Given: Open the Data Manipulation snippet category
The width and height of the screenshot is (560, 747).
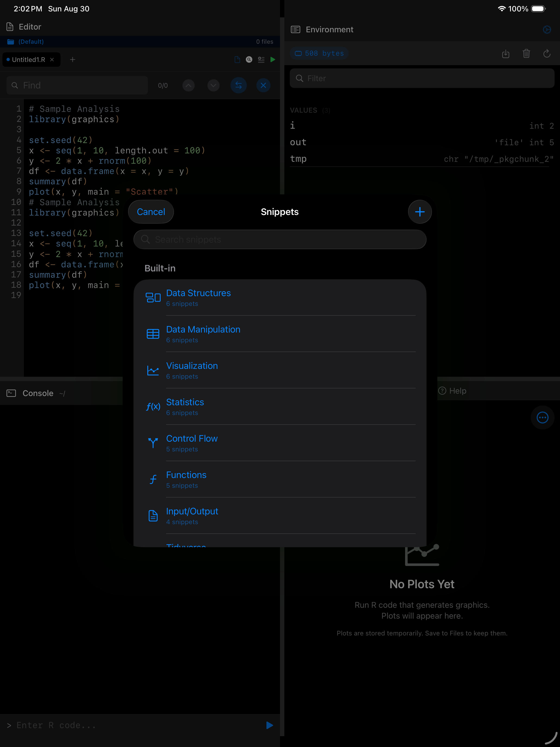Looking at the screenshot, I should (280, 334).
